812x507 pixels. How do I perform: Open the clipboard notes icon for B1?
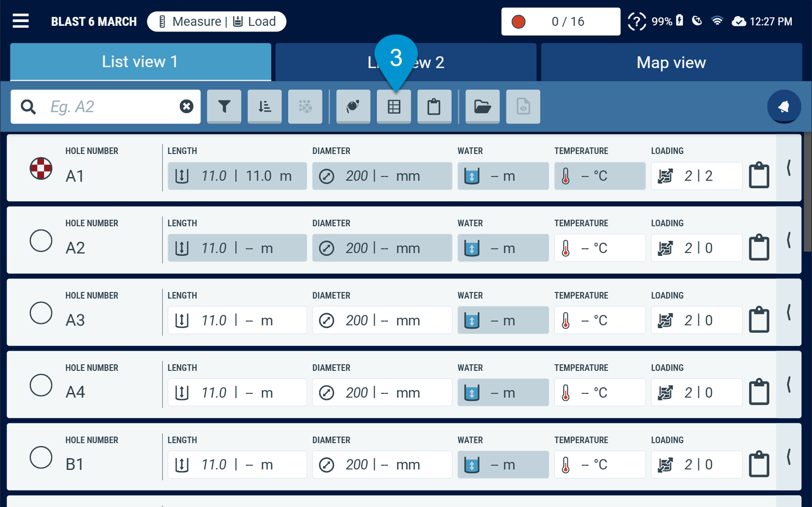(759, 464)
